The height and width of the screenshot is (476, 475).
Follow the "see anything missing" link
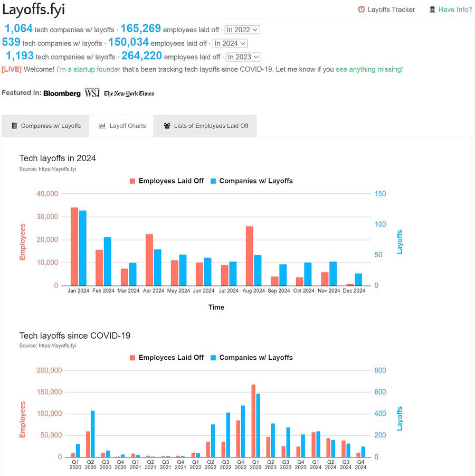click(368, 69)
